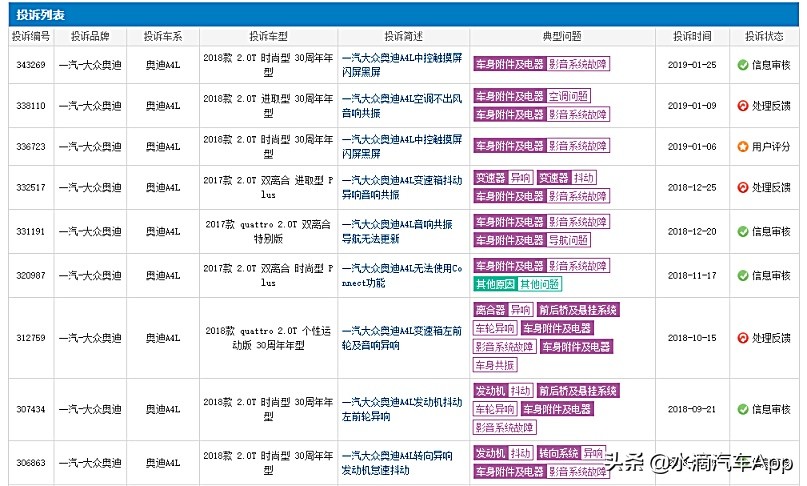The image size is (807, 486).
Task: Click date 2018-10-15
Action: coord(692,338)
